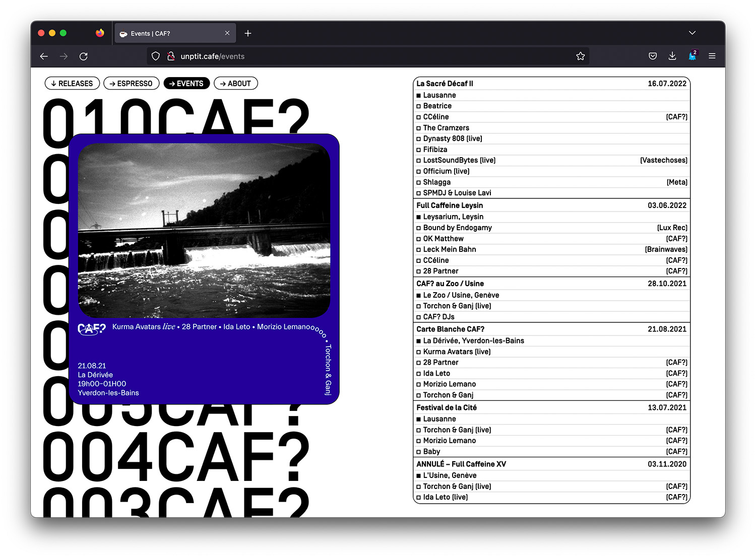Click the La Sacré Décaf II event header
Screen dimensions: 756x558
(x=551, y=84)
